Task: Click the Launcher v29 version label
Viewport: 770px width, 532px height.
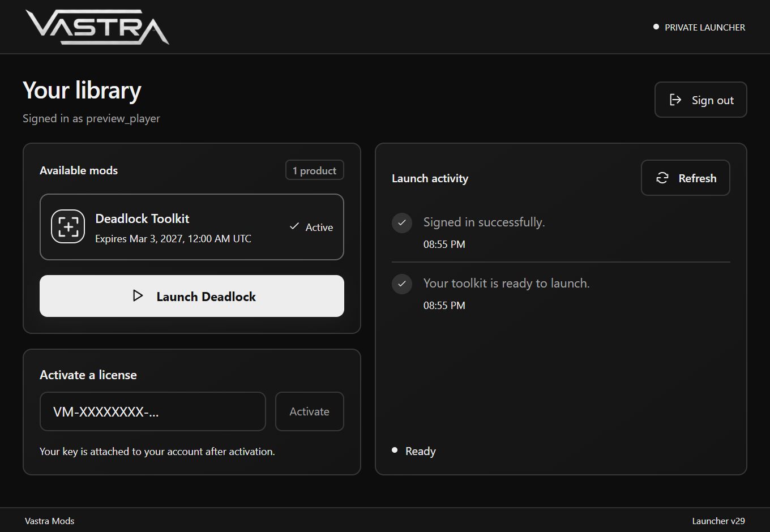Action: (718, 521)
